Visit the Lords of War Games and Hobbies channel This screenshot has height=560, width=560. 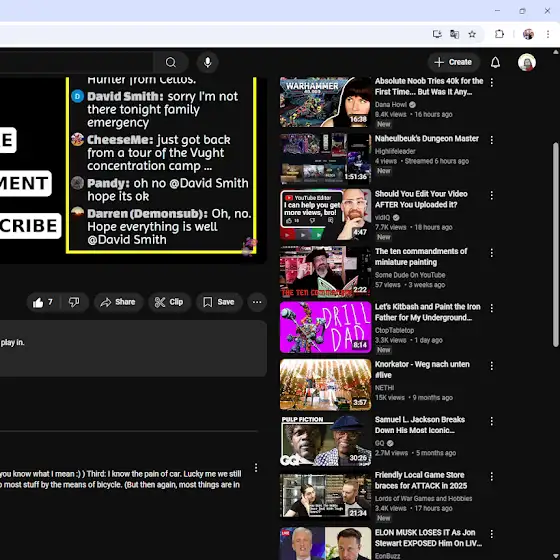pyautogui.click(x=423, y=499)
